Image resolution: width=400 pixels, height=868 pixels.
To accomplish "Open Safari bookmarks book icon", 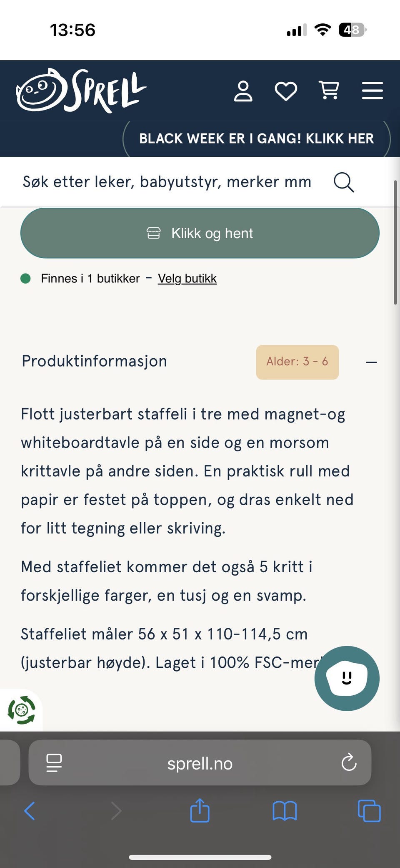I will [x=285, y=811].
